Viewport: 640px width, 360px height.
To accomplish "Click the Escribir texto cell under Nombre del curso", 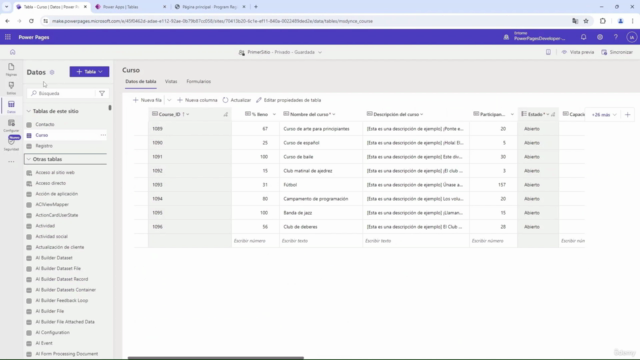I will [x=321, y=241].
